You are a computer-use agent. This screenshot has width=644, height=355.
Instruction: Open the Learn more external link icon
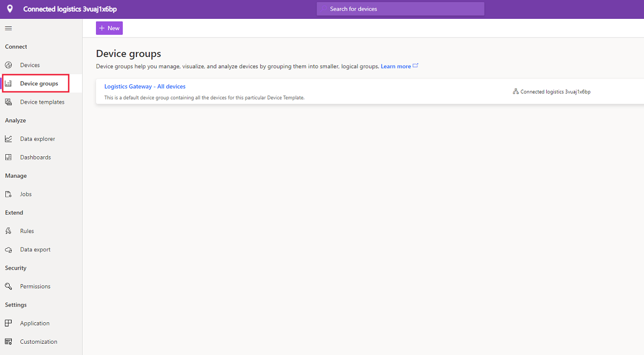click(x=415, y=65)
